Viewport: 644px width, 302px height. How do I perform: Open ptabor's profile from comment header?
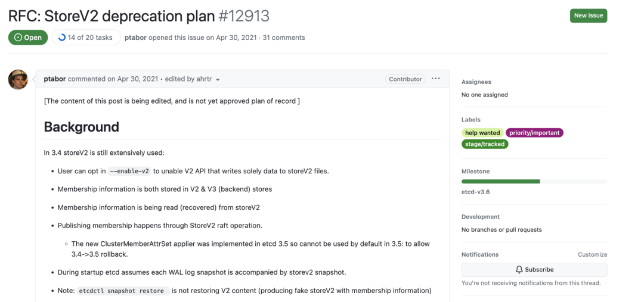[x=55, y=79]
